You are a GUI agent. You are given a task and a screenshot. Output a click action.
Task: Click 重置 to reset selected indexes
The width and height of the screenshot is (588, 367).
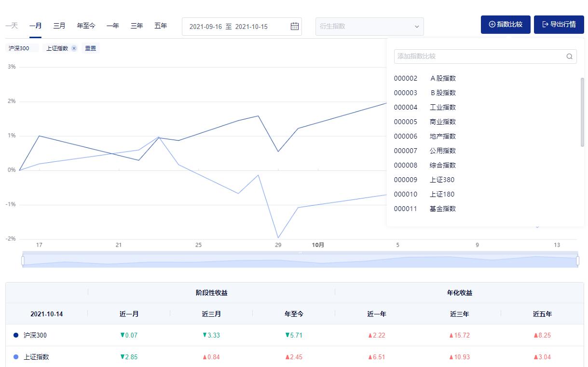tap(90, 48)
